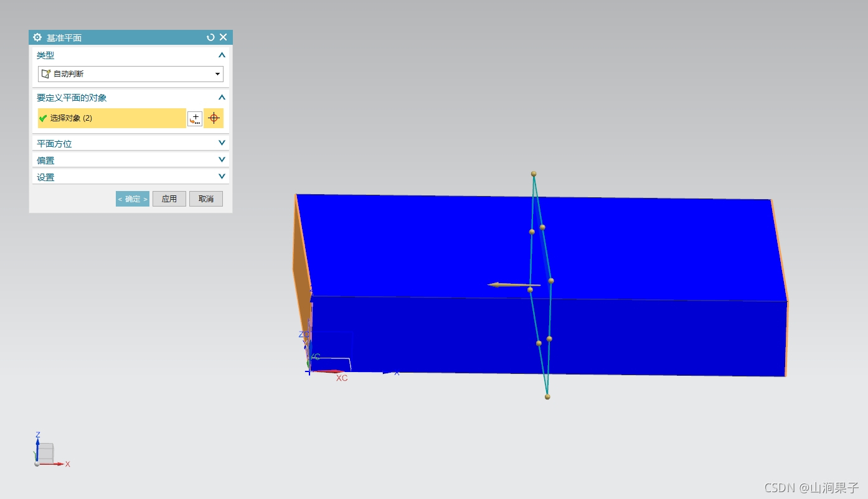Click the 应用 button
This screenshot has width=868, height=499.
(169, 199)
